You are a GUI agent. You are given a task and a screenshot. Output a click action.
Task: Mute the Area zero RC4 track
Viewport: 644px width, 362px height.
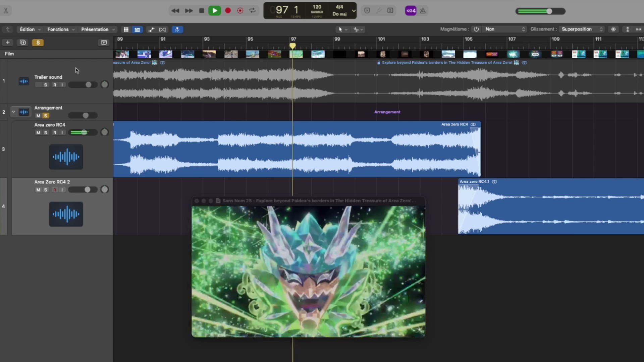point(38,132)
